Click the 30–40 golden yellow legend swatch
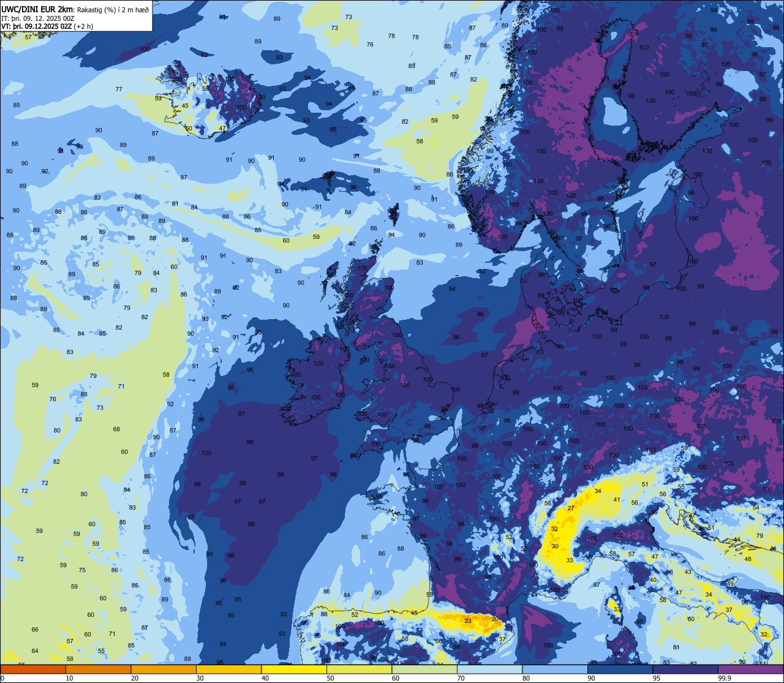The width and height of the screenshot is (784, 683). [x=228, y=669]
